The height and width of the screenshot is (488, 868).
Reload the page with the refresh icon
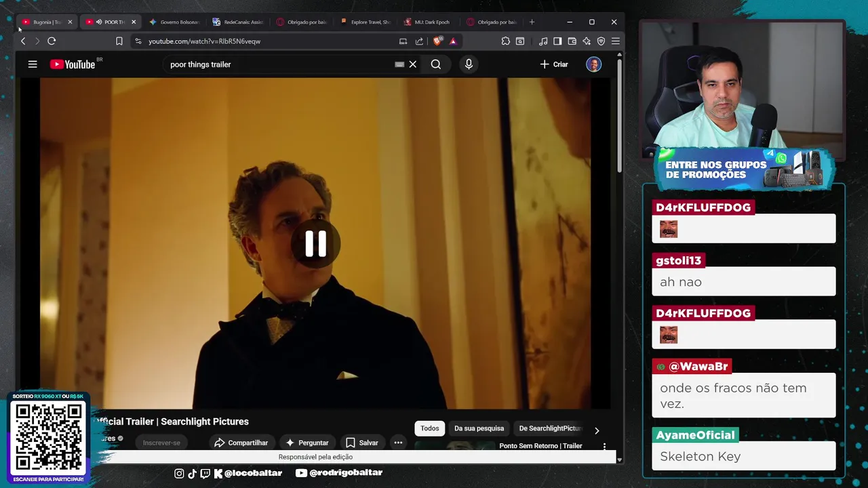pos(52,41)
